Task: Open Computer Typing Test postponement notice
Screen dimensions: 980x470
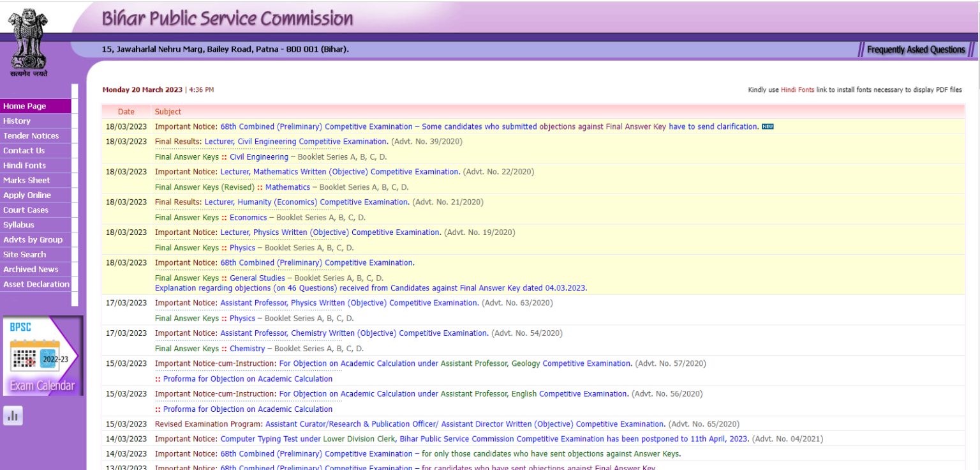Action: 485,439
